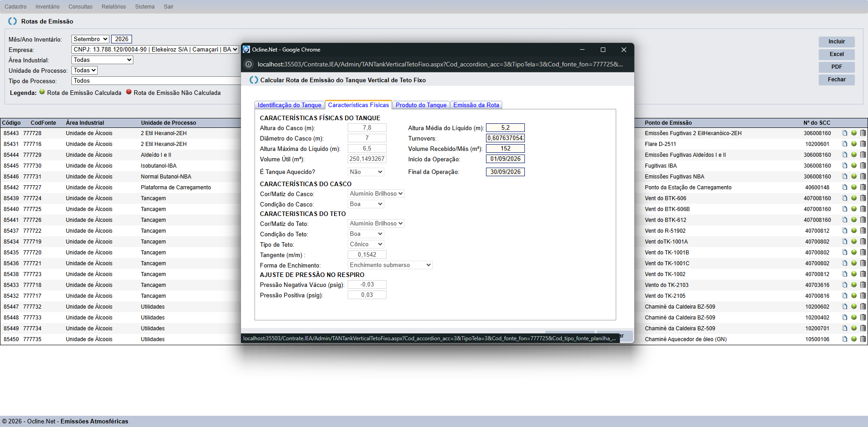Viewport: 868px width, 427px height.
Task: Expand the Tipo de Teto dropdown
Action: coord(366,244)
